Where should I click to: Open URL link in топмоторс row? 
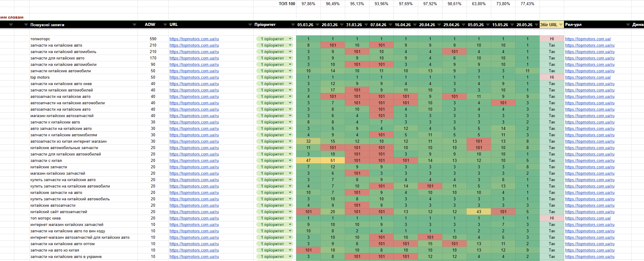[194, 39]
